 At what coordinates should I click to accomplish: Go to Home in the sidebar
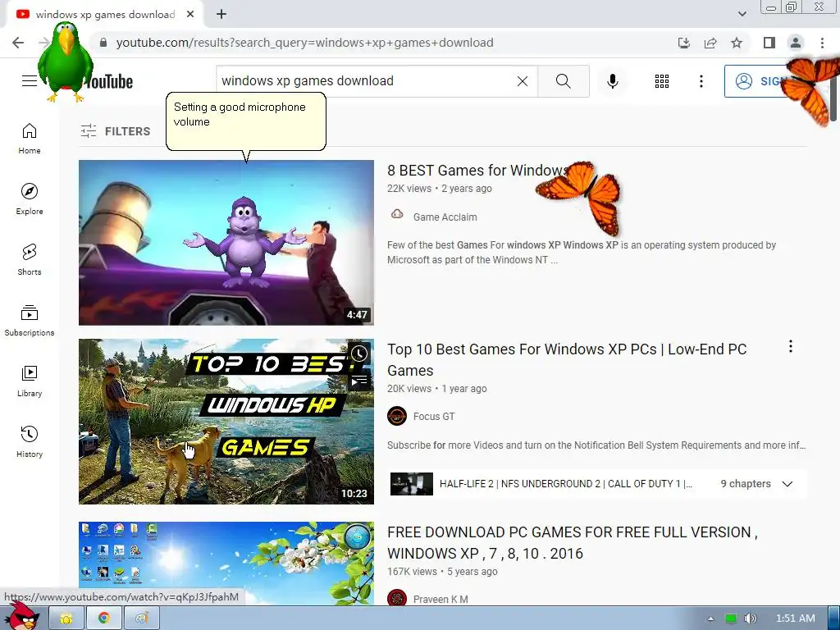30,139
